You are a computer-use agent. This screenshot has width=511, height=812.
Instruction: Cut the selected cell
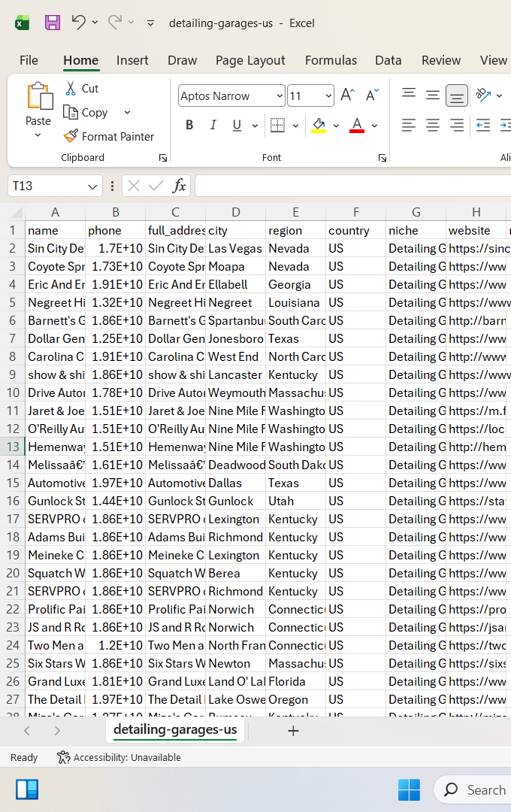tap(81, 89)
